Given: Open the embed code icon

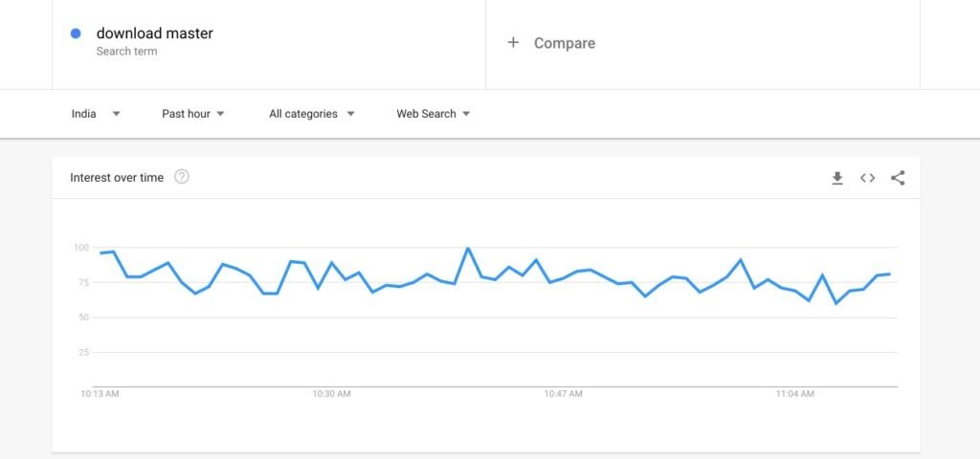Looking at the screenshot, I should click(x=867, y=178).
